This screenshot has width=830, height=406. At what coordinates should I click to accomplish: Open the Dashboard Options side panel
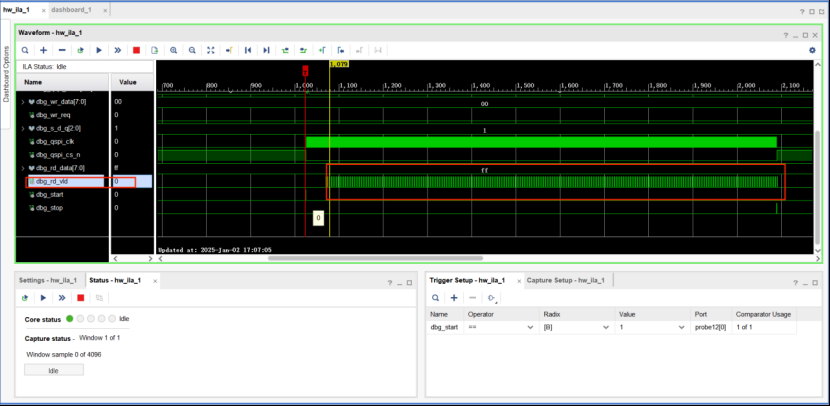coord(6,74)
